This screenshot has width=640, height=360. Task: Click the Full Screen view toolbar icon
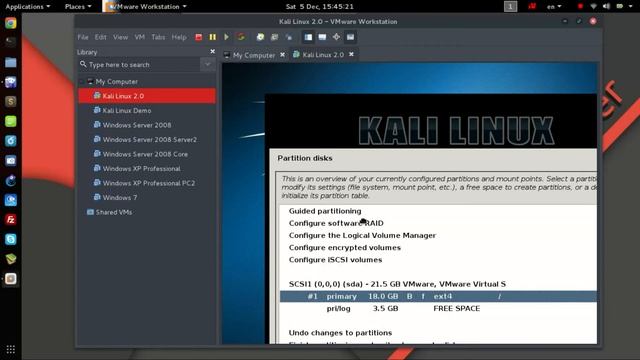(x=322, y=37)
